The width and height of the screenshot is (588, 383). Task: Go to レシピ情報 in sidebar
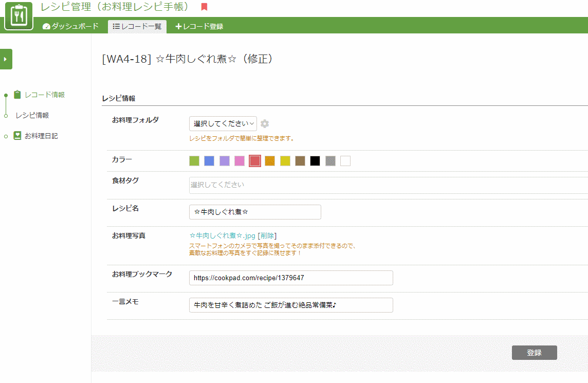tap(32, 115)
